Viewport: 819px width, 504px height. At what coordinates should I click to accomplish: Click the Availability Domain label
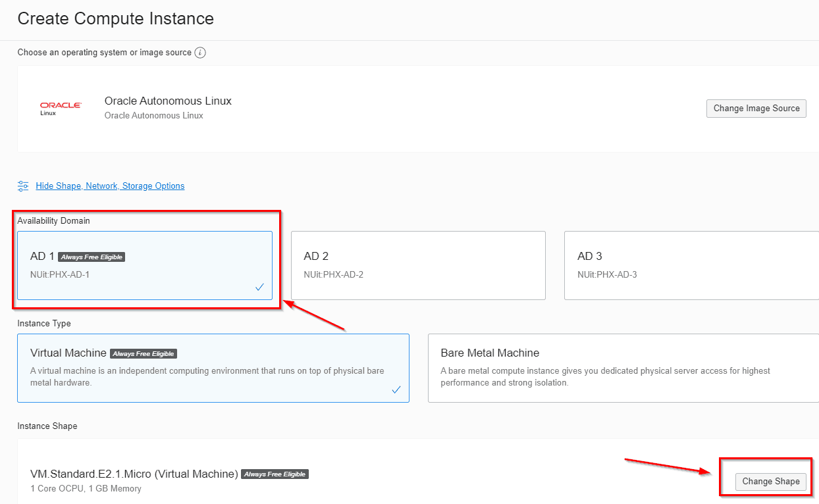pyautogui.click(x=54, y=221)
